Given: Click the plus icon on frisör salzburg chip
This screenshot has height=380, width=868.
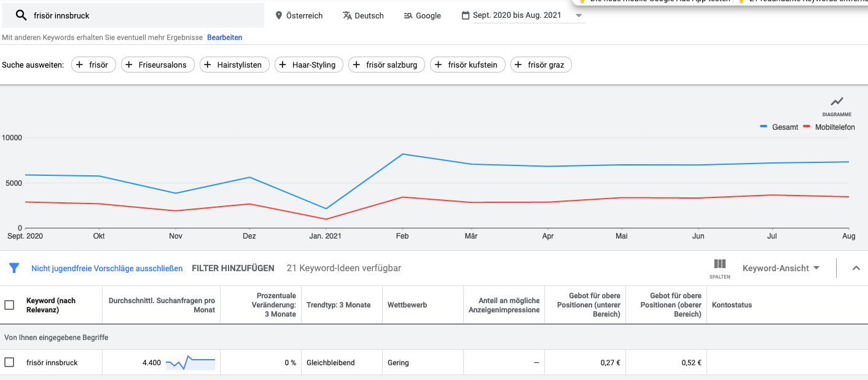Looking at the screenshot, I should click(x=356, y=65).
